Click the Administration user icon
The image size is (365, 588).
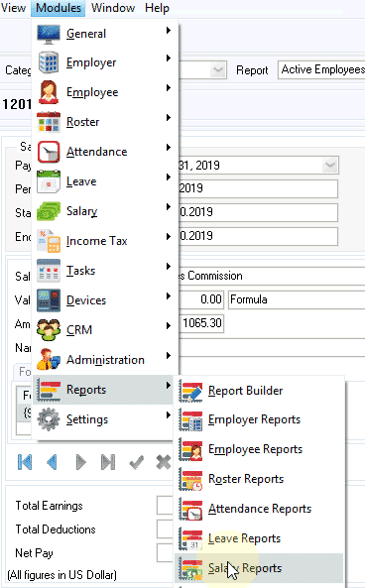(x=49, y=360)
